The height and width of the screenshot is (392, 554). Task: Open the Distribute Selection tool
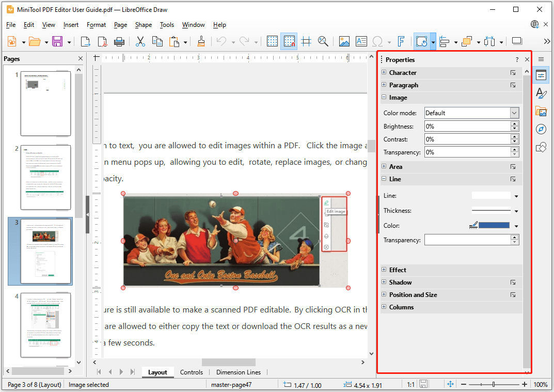coord(489,41)
